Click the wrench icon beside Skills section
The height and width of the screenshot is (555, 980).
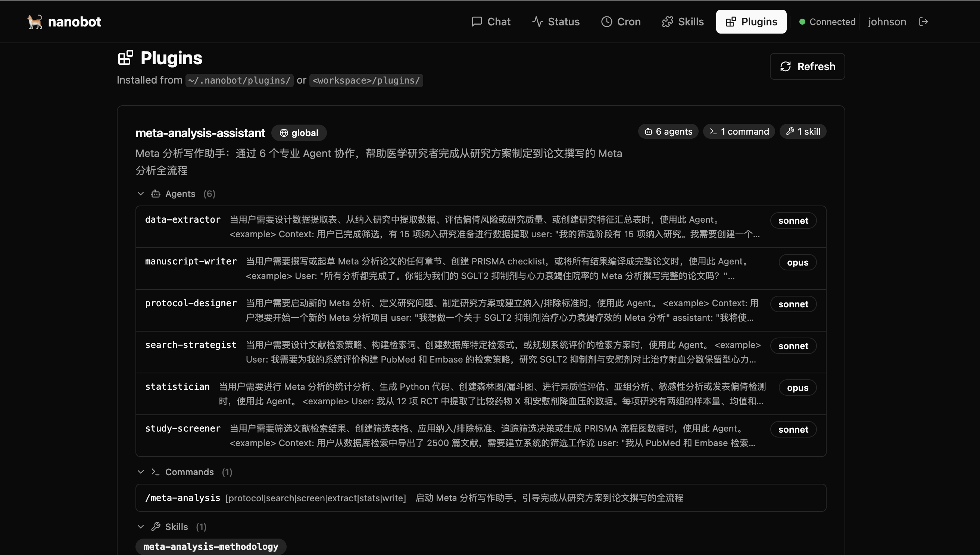pyautogui.click(x=156, y=526)
